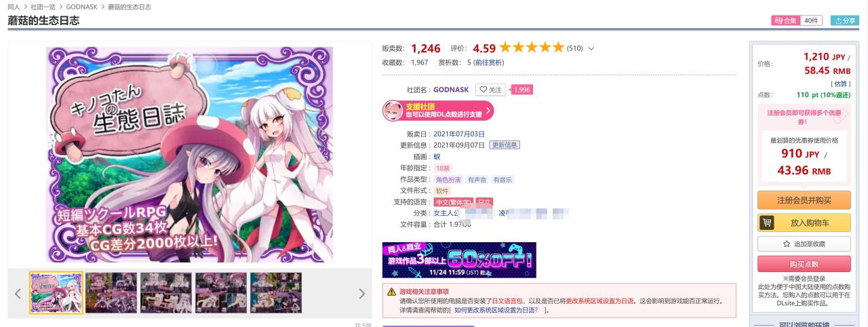Click the 支援社团 avatar icon banner
Viewport: 868px width, 327px height.
point(438,111)
